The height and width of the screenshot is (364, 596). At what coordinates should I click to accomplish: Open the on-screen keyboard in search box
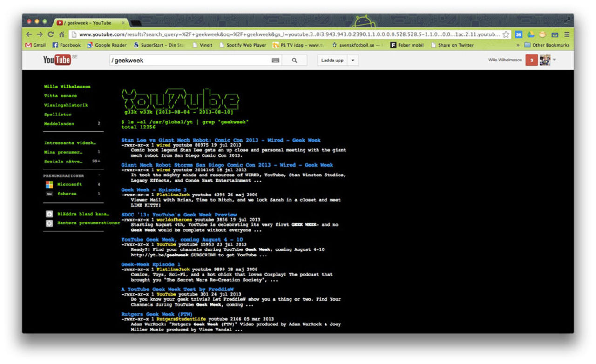[x=276, y=61]
